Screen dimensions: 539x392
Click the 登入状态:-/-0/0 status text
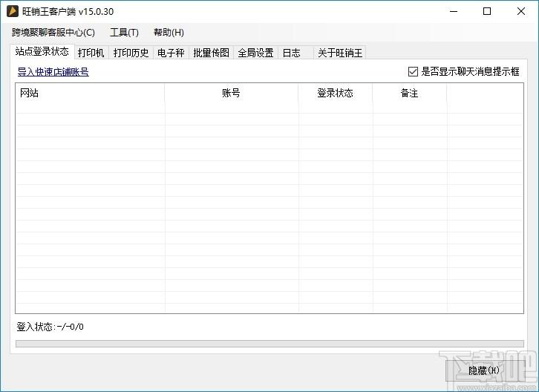click(50, 327)
